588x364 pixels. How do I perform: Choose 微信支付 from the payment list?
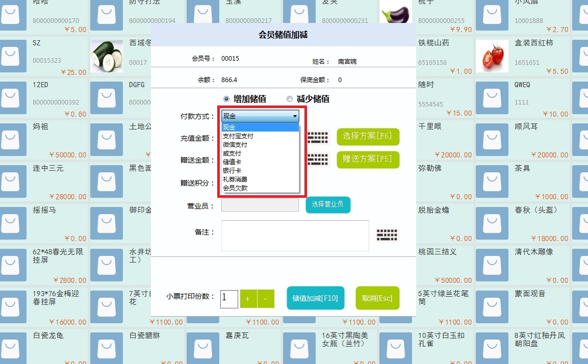235,145
